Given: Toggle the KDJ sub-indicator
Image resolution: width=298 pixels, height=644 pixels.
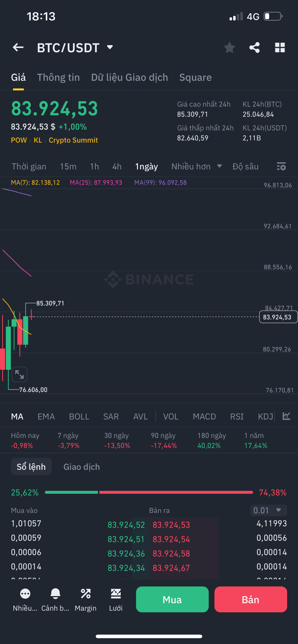Looking at the screenshot, I should tap(265, 417).
